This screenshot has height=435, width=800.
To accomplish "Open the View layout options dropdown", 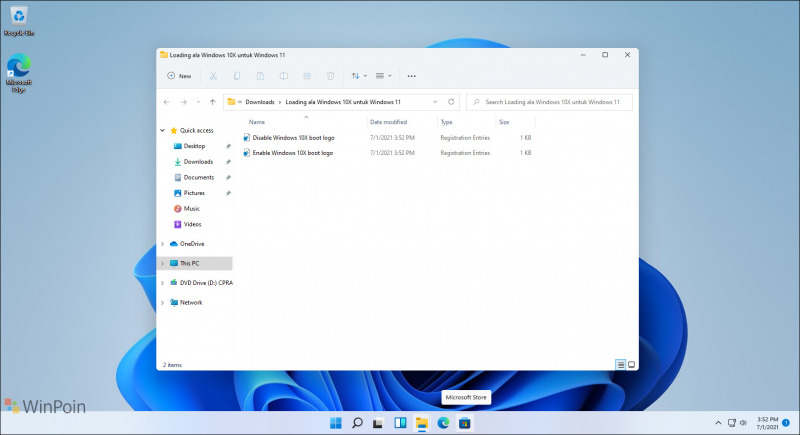I will click(386, 76).
